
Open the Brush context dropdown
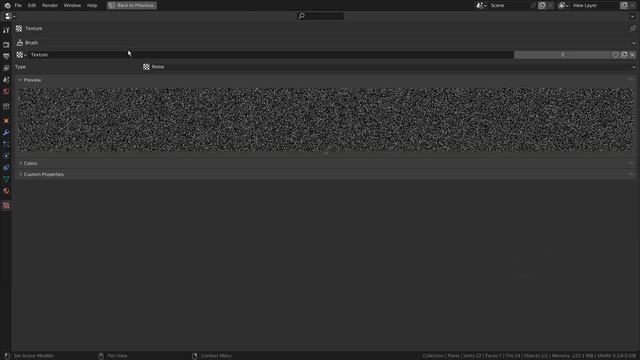(x=326, y=42)
